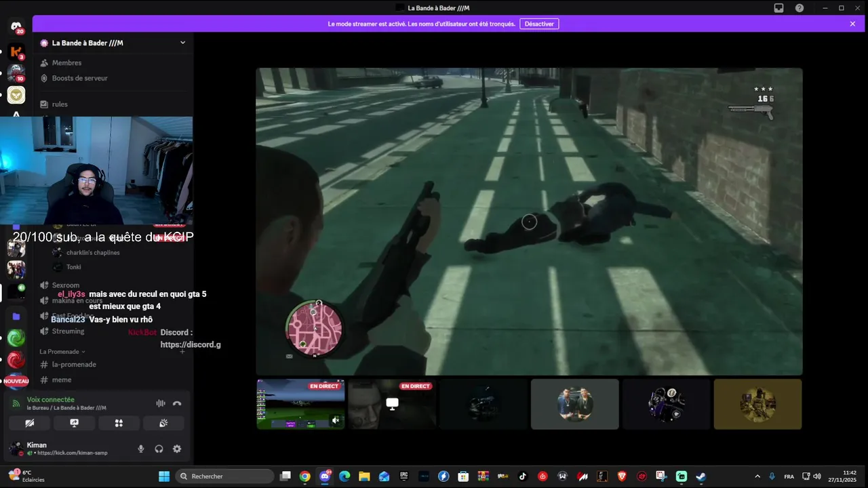This screenshot has width=868, height=488.
Task: Start an activity in voice panel
Action: pyautogui.click(x=119, y=423)
